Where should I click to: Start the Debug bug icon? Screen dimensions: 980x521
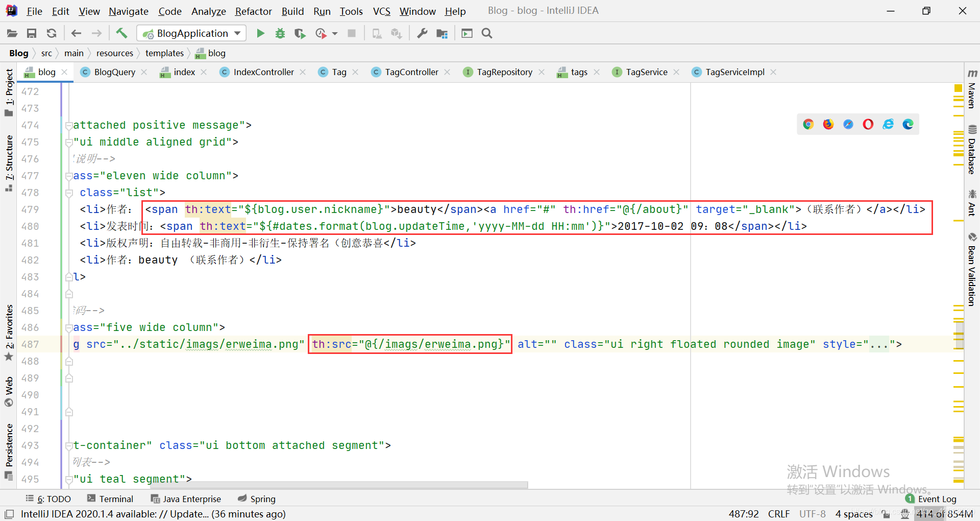coord(280,33)
